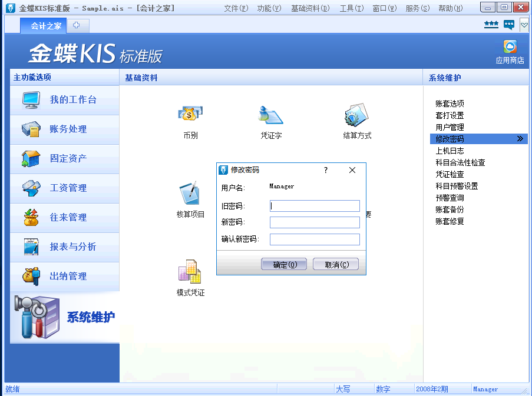The height and width of the screenshot is (396, 532).
Task: Select 系统维护 in main function sidebar
Action: click(x=64, y=317)
